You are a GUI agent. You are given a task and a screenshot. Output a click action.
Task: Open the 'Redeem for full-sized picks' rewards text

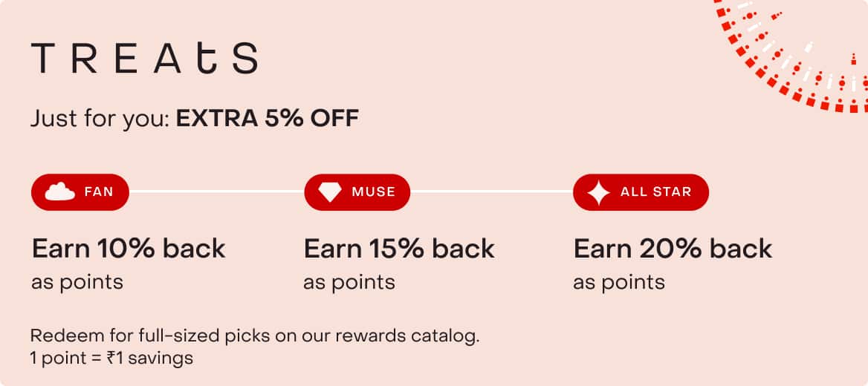point(255,336)
